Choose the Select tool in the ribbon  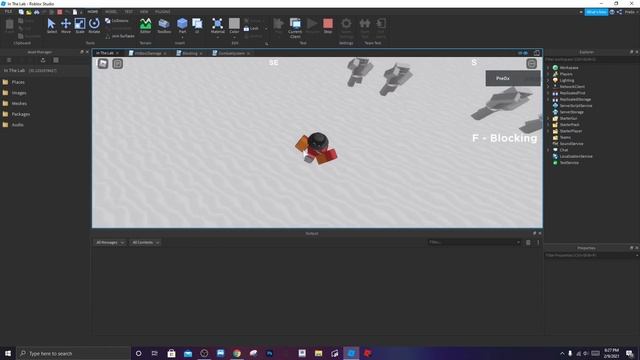coord(51,25)
